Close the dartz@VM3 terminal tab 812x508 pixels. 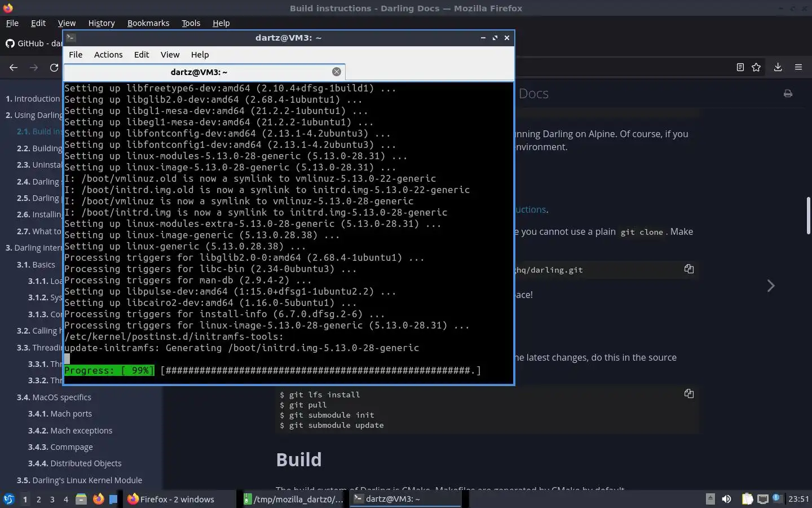point(337,72)
